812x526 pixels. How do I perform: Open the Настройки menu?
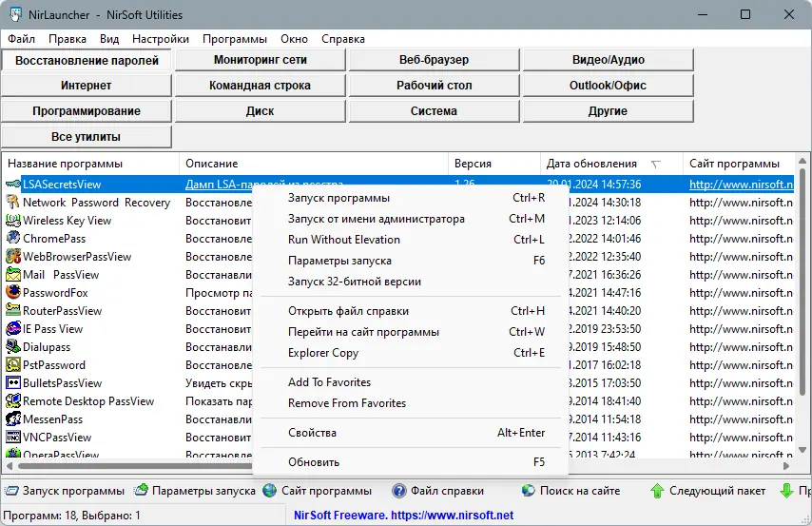point(161,39)
